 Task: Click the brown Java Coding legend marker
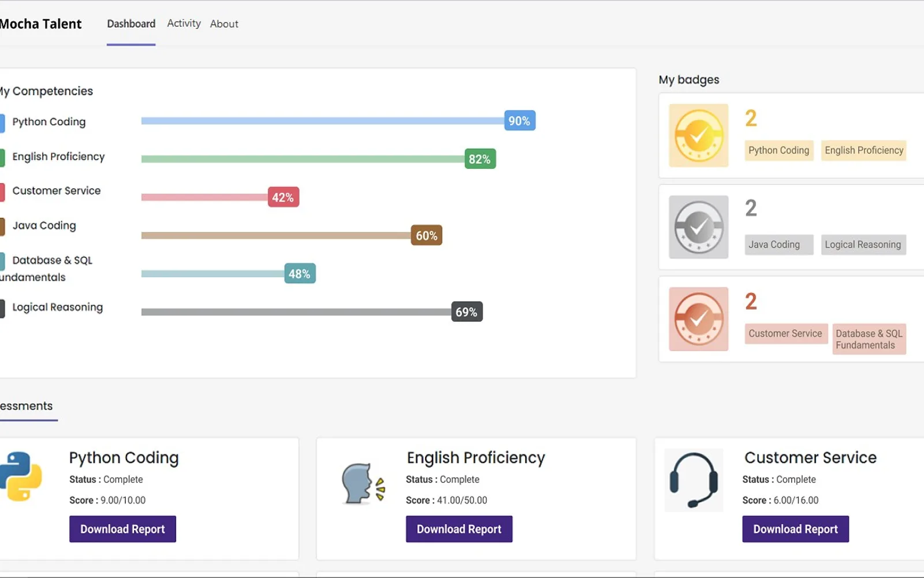(x=2, y=227)
